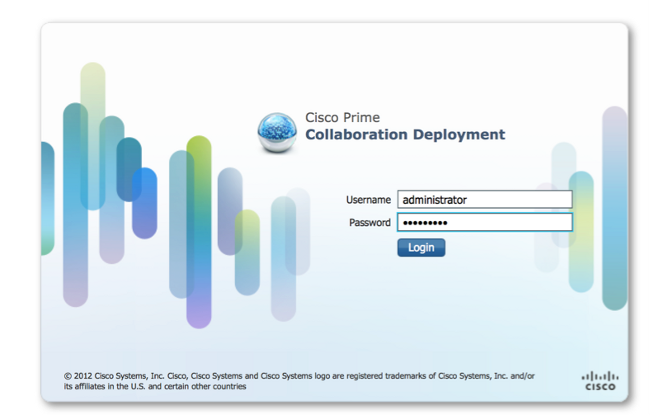
Task: Click the Login button
Action: pos(421,248)
